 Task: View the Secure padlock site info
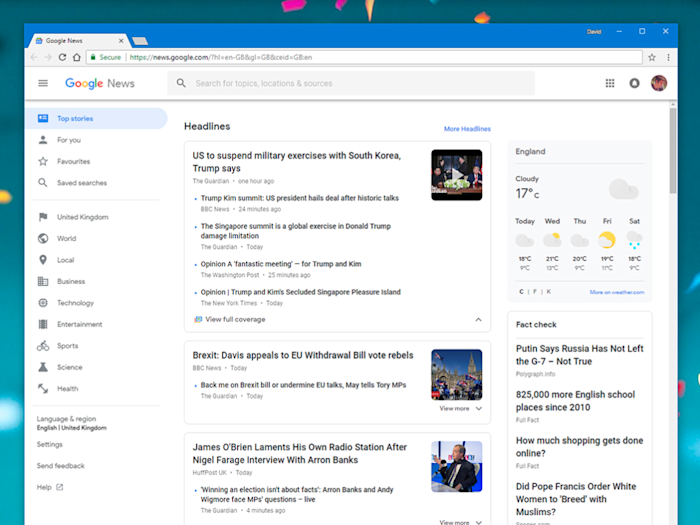pyautogui.click(x=106, y=57)
